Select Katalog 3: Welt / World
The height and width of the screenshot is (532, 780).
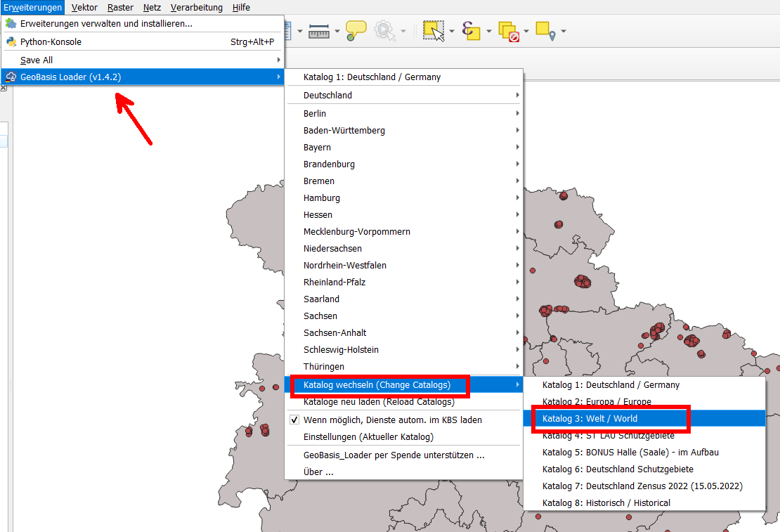[590, 419]
